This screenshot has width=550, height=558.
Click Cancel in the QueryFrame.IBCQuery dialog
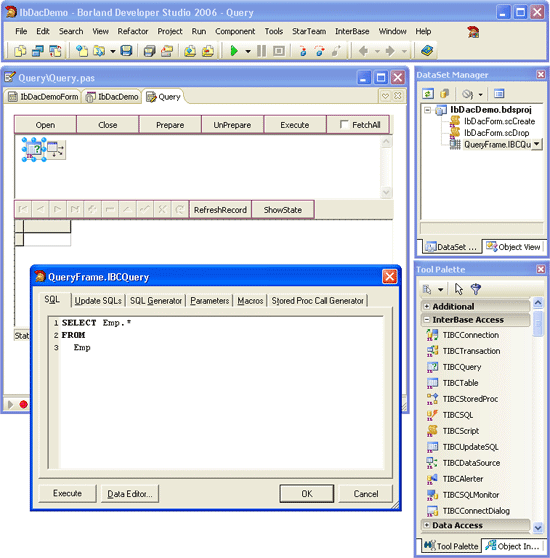tap(366, 494)
